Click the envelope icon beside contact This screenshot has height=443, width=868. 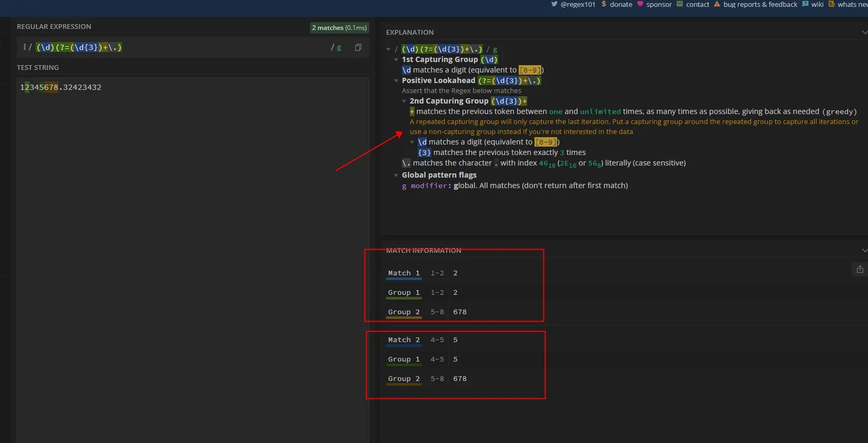click(x=680, y=4)
